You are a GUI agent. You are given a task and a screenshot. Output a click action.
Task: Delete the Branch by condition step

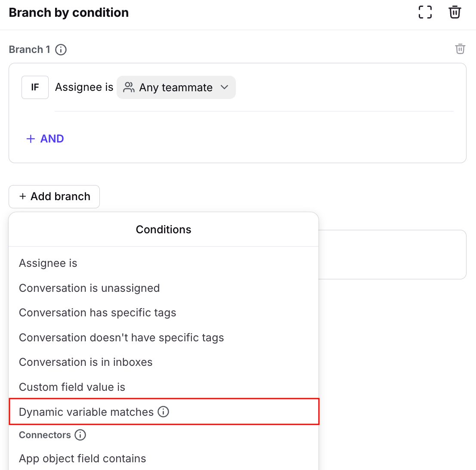pos(455,12)
